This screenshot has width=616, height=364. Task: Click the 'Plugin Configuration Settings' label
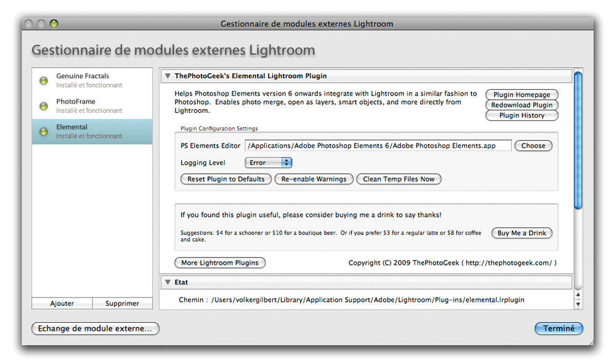click(x=219, y=128)
